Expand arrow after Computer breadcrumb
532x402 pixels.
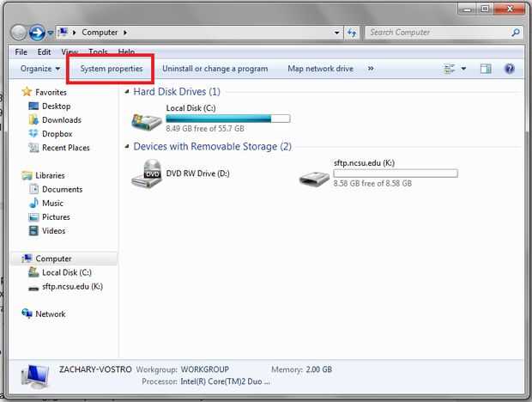(x=125, y=33)
